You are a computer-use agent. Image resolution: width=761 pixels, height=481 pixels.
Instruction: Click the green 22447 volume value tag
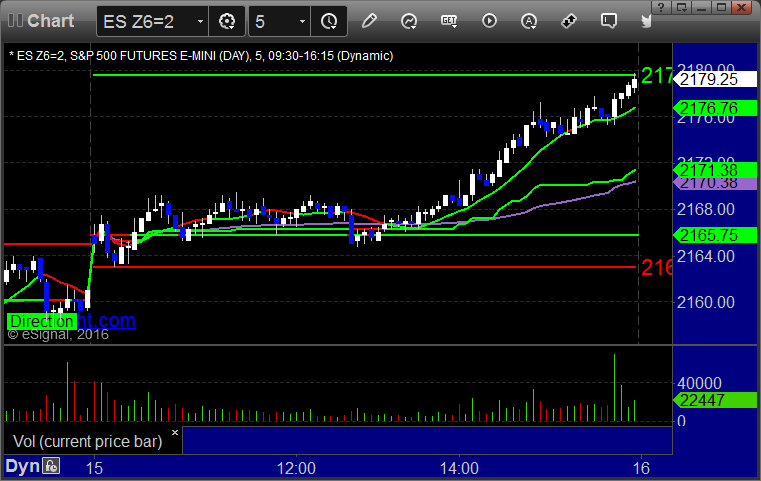tap(715, 400)
